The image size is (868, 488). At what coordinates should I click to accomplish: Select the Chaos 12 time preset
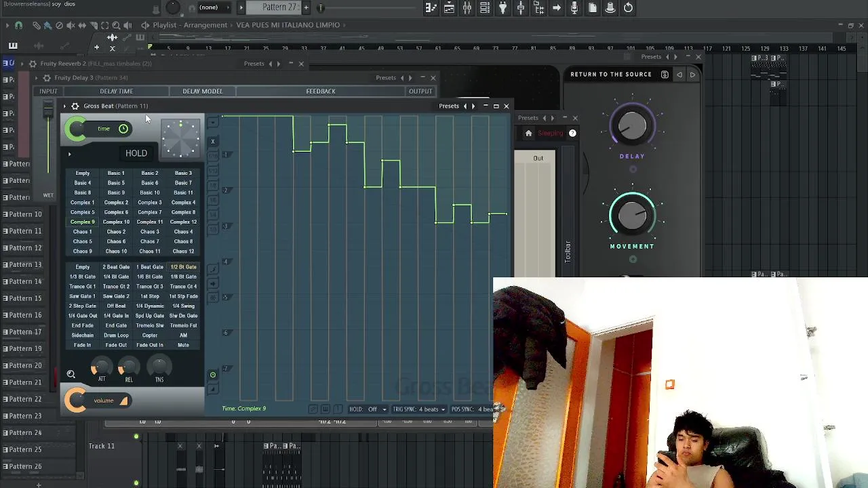pos(183,251)
